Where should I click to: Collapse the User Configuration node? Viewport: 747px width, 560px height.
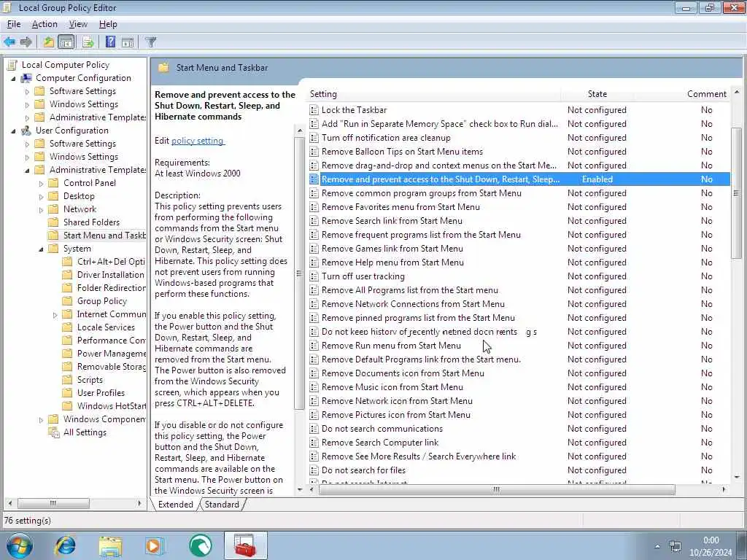tap(13, 131)
